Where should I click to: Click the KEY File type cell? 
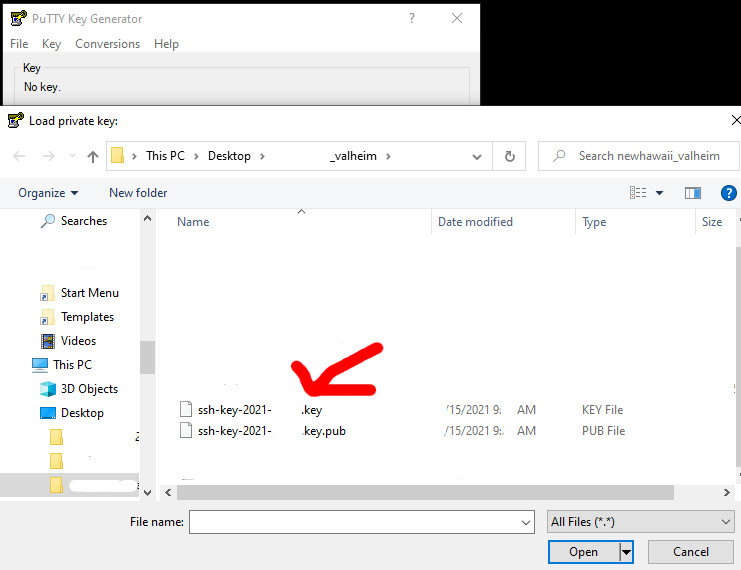pyautogui.click(x=602, y=410)
